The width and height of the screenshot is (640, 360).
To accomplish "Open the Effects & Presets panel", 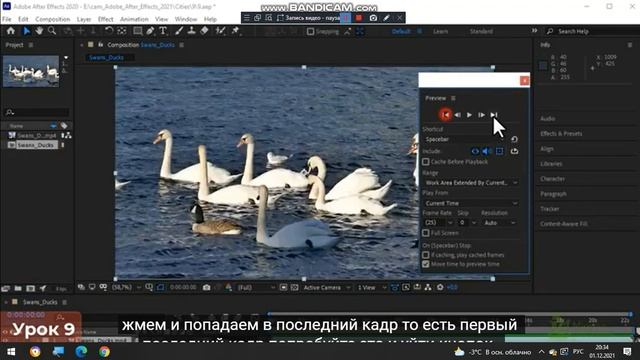I will point(561,133).
